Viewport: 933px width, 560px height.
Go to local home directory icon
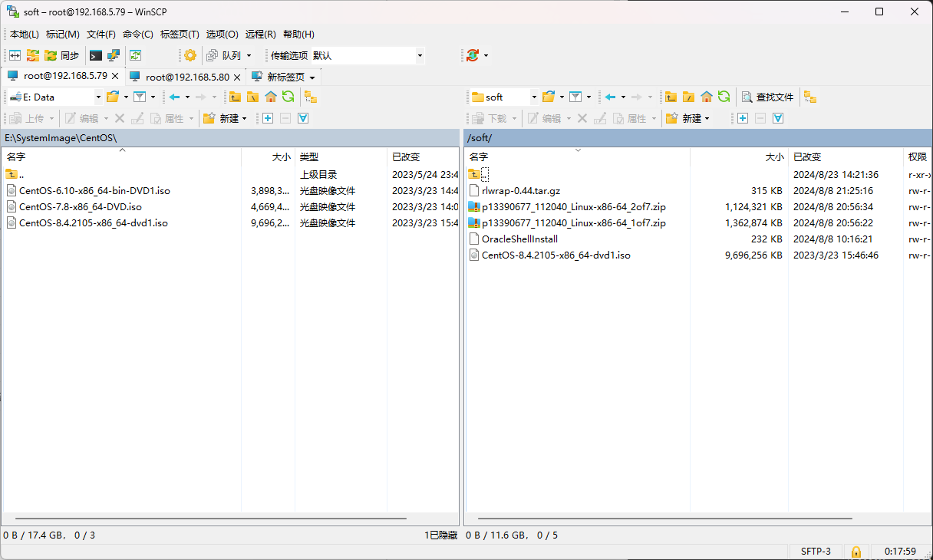click(x=271, y=97)
